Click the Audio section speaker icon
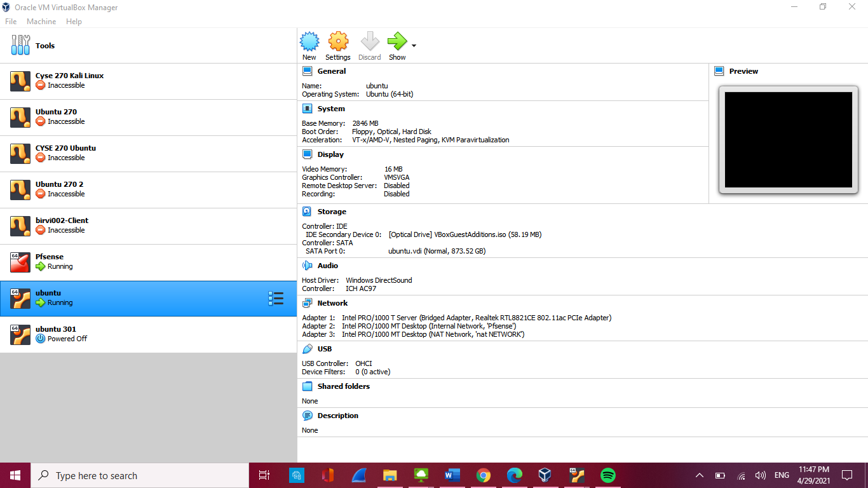Image resolution: width=868 pixels, height=488 pixels. 308,266
